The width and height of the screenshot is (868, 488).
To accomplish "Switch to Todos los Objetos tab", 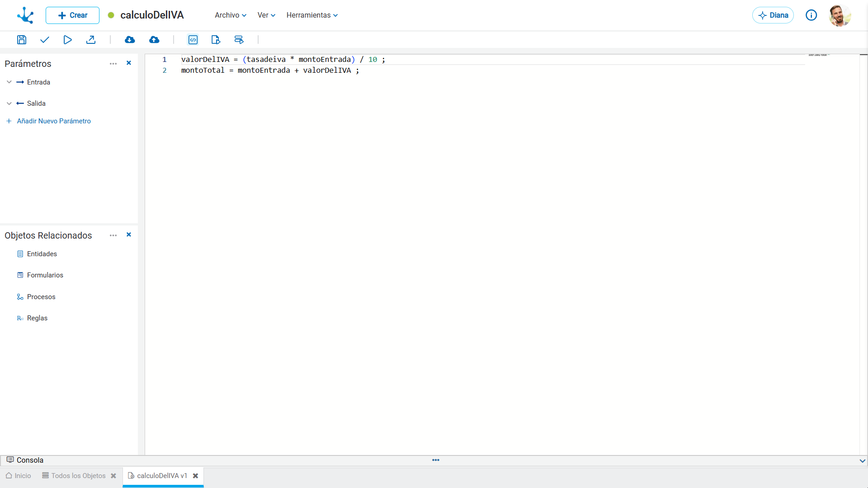I will click(78, 476).
